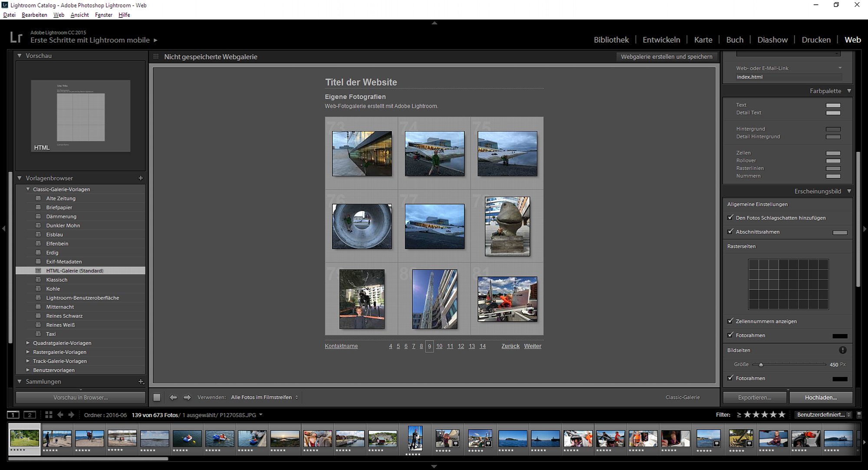Hide the top module bar via arrow
Image resolution: width=868 pixels, height=470 pixels.
(434, 23)
